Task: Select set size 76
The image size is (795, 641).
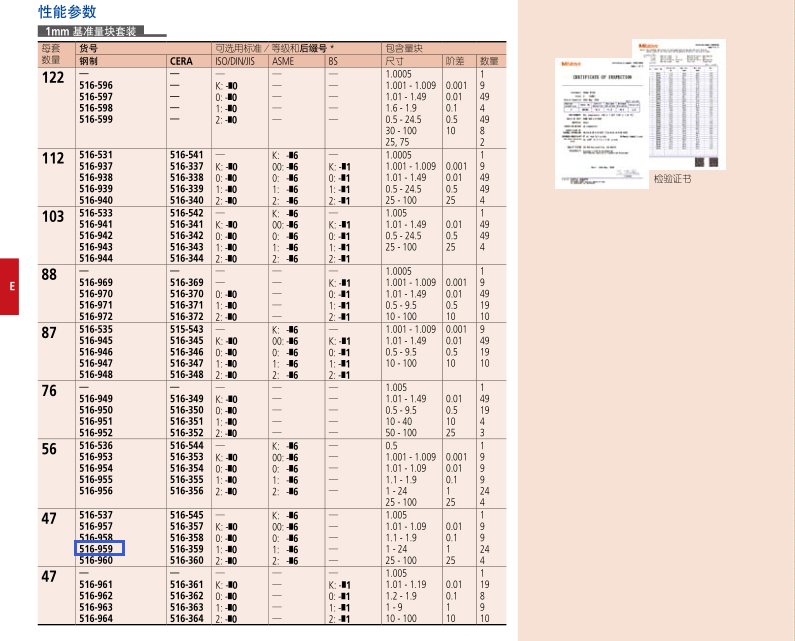Action: [49, 391]
